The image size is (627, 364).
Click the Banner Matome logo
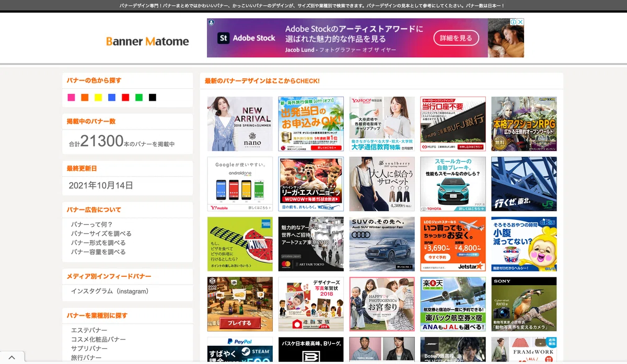(147, 41)
